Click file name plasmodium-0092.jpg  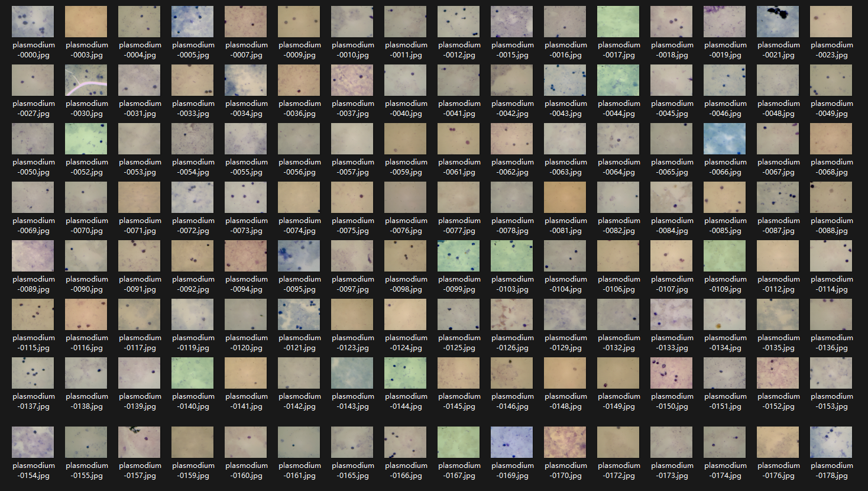click(193, 284)
